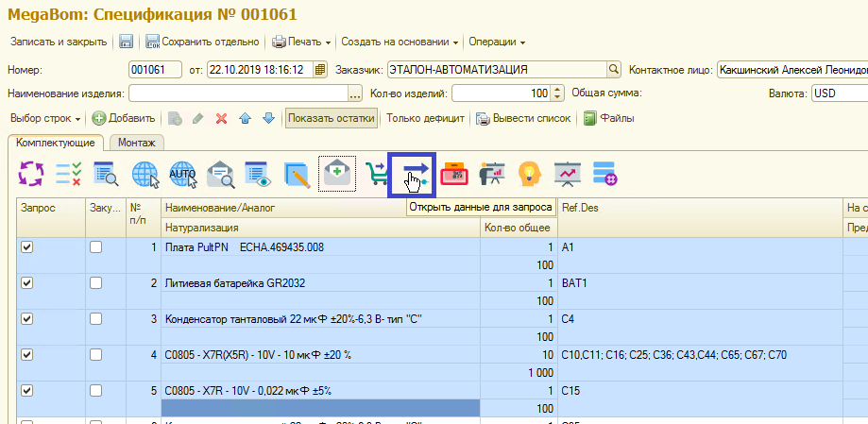Viewport: 868px width, 424px height.
Task: Click the purple refresh arrows icon
Action: 31,173
